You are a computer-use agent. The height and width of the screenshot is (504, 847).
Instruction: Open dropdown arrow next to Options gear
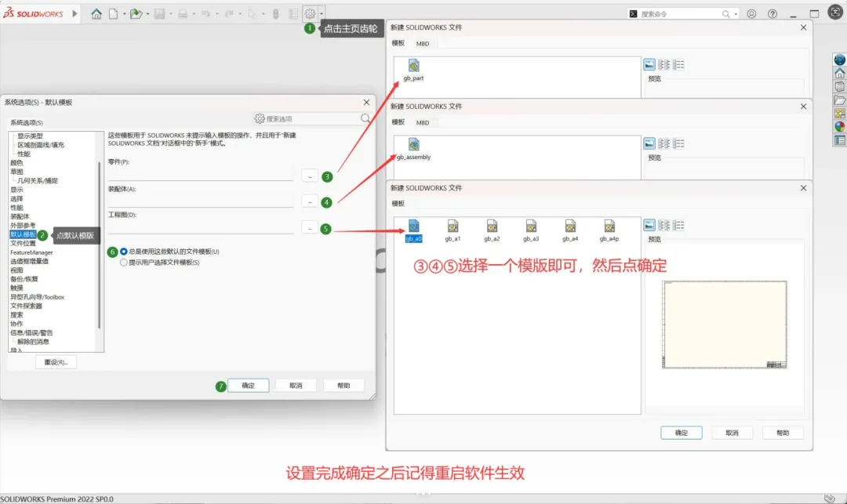(322, 13)
